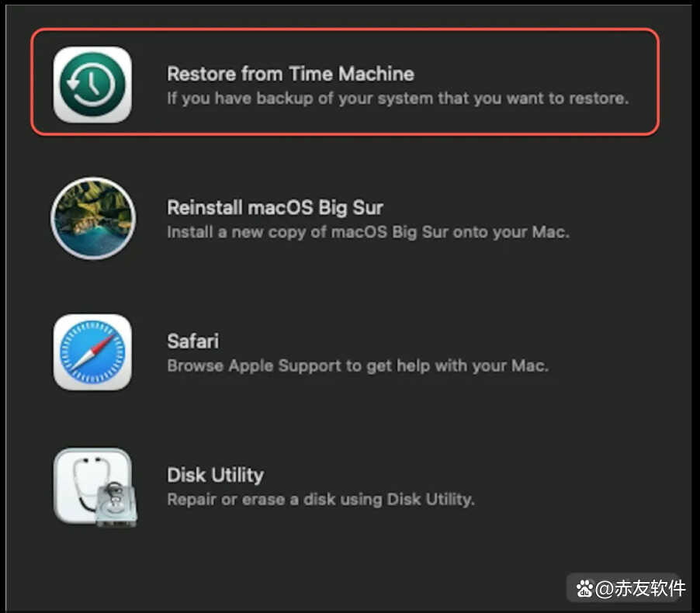Click the Disk Utility stethoscope icon

(95, 487)
